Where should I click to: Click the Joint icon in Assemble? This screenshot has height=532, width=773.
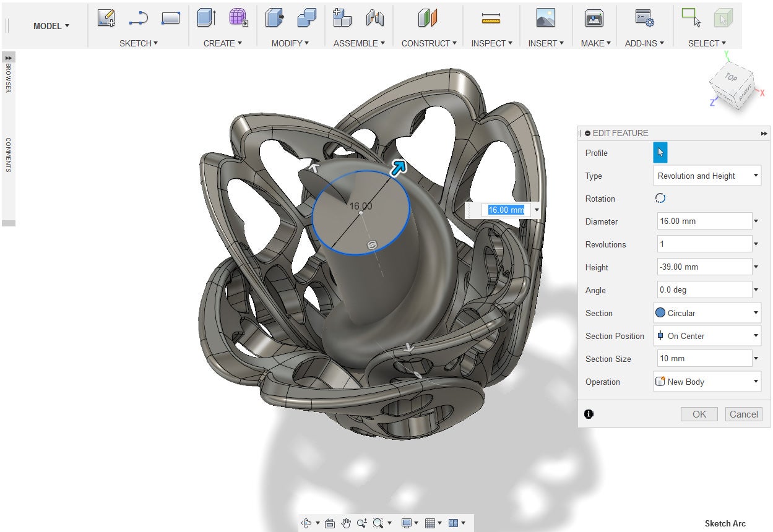tap(374, 19)
